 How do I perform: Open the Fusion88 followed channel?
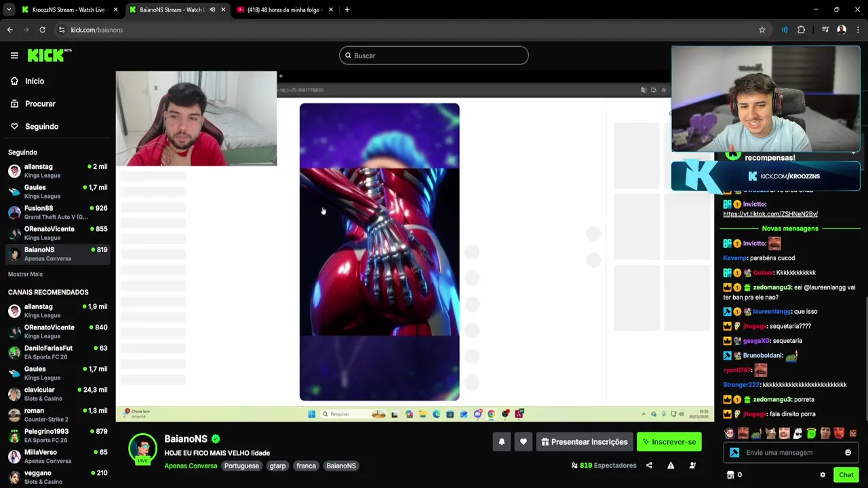(x=58, y=212)
